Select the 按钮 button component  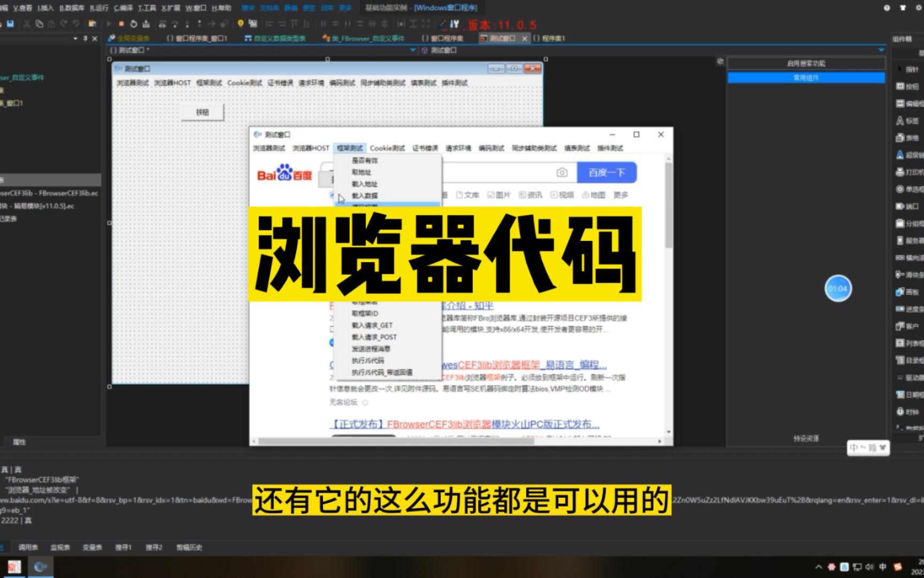(907, 86)
